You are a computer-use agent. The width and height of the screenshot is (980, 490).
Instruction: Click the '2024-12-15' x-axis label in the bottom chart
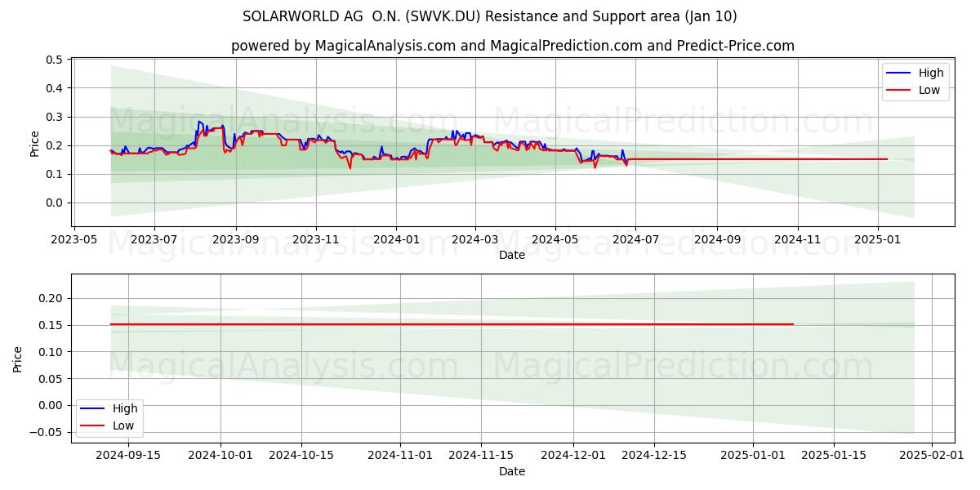coord(654,457)
